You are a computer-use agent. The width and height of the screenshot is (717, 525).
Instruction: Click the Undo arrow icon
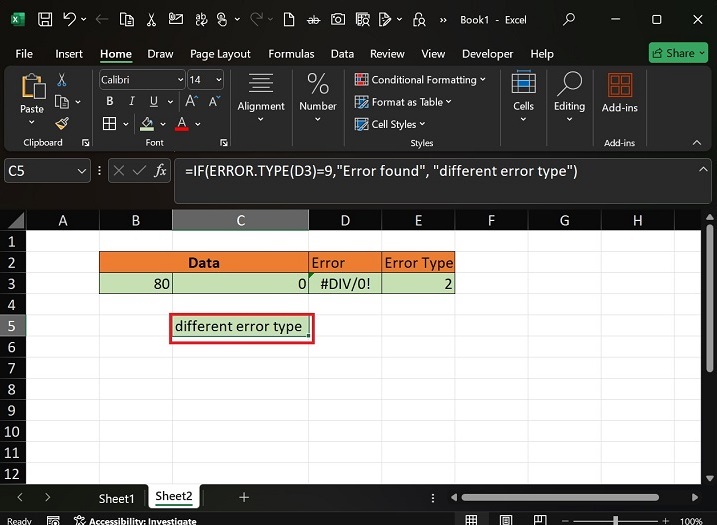(69, 19)
